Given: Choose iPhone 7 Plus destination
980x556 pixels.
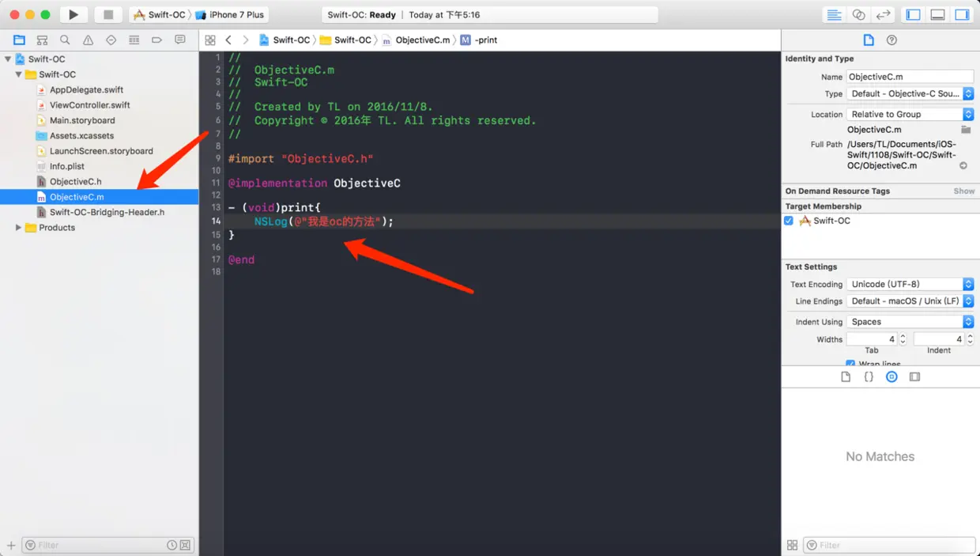Looking at the screenshot, I should coord(230,14).
